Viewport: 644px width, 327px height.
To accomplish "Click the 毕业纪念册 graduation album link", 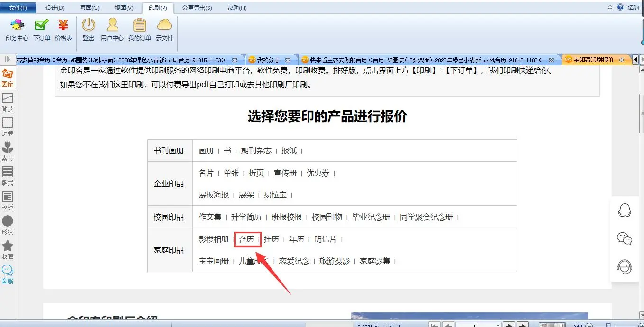I will point(371,217).
